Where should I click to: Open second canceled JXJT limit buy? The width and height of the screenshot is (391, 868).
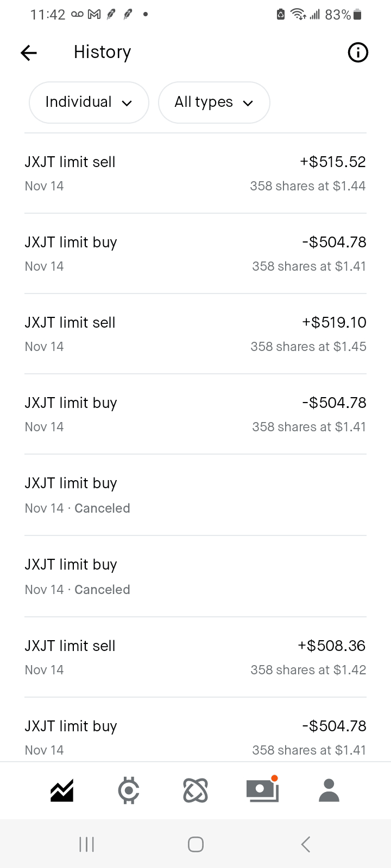click(195, 577)
